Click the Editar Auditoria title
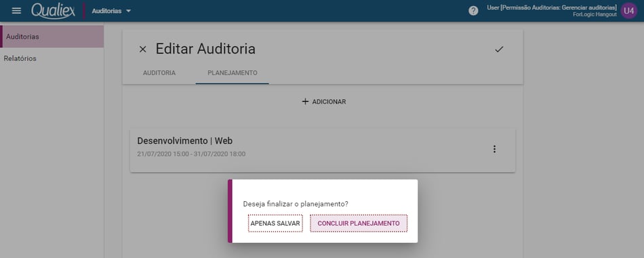 click(205, 49)
